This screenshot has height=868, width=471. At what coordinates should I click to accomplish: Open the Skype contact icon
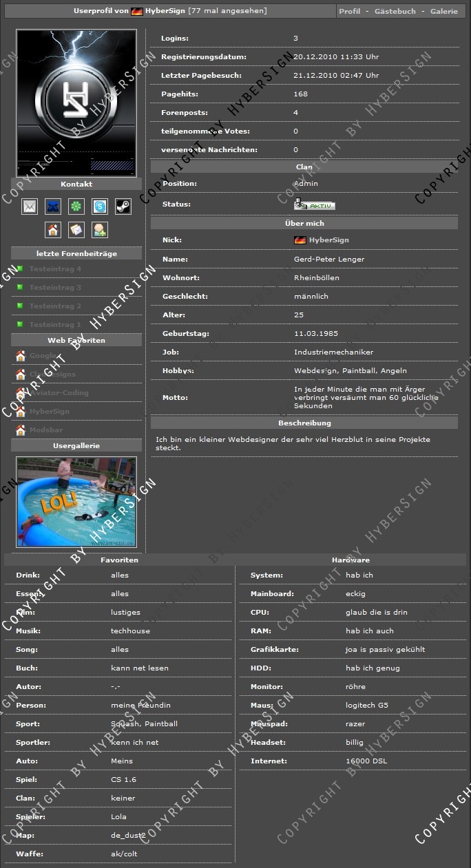pyautogui.click(x=100, y=207)
